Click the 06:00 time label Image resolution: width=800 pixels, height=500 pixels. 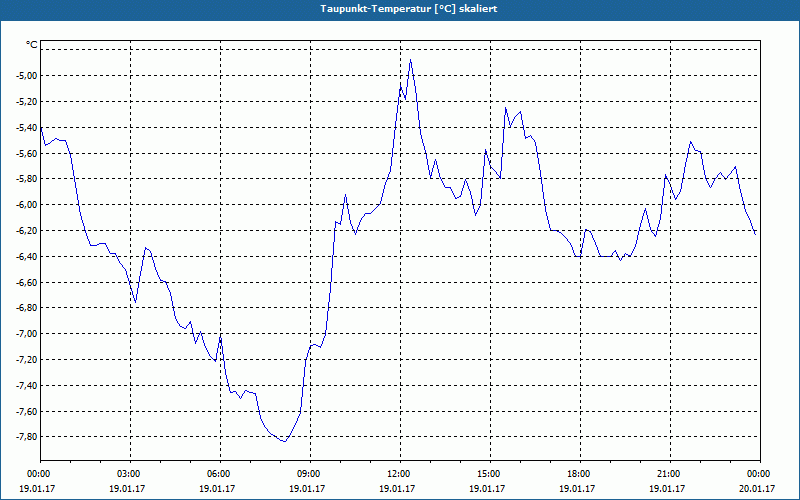[x=220, y=474]
